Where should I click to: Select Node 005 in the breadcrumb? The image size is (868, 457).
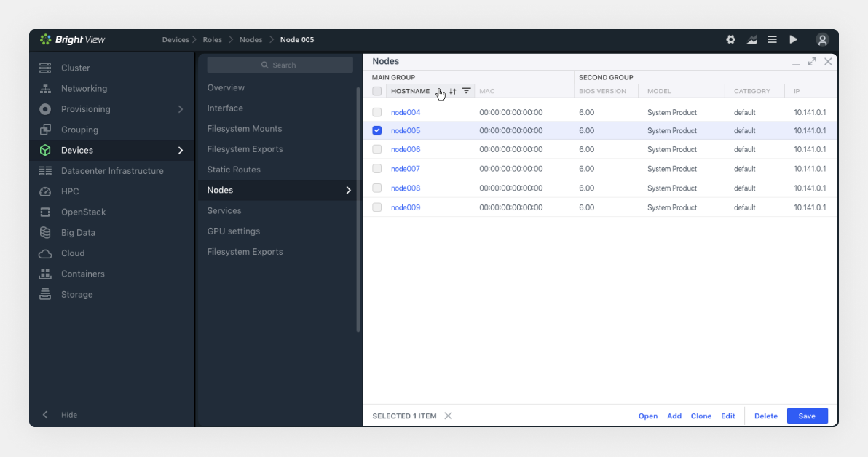(x=296, y=40)
